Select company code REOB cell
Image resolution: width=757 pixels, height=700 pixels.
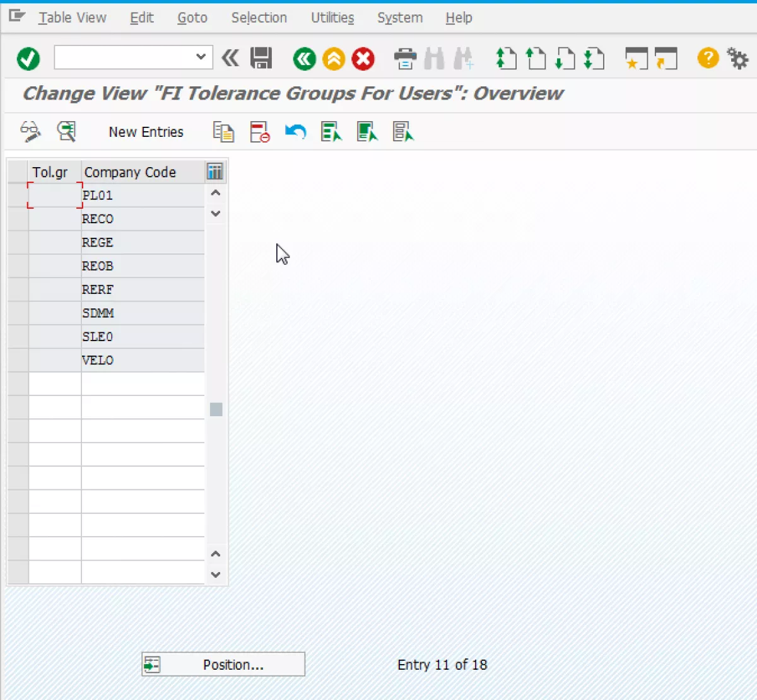(x=143, y=266)
